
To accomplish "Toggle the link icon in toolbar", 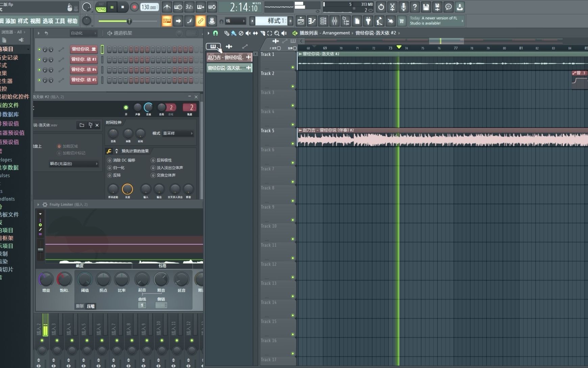I will coord(200,21).
